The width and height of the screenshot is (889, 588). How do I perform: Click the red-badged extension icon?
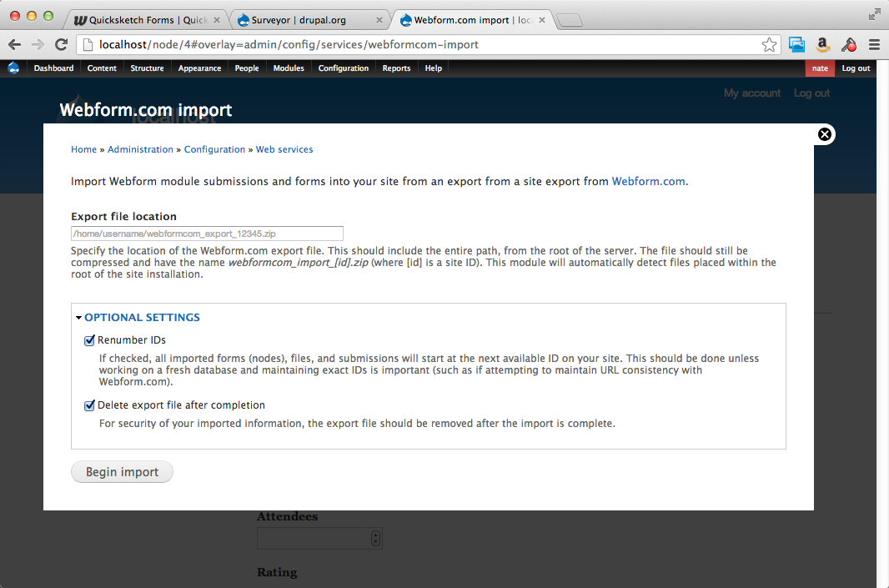pos(849,44)
